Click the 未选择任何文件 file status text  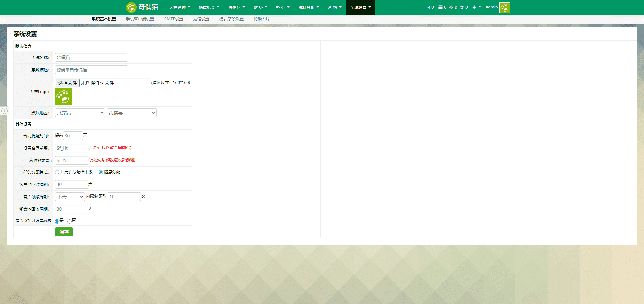coord(98,83)
